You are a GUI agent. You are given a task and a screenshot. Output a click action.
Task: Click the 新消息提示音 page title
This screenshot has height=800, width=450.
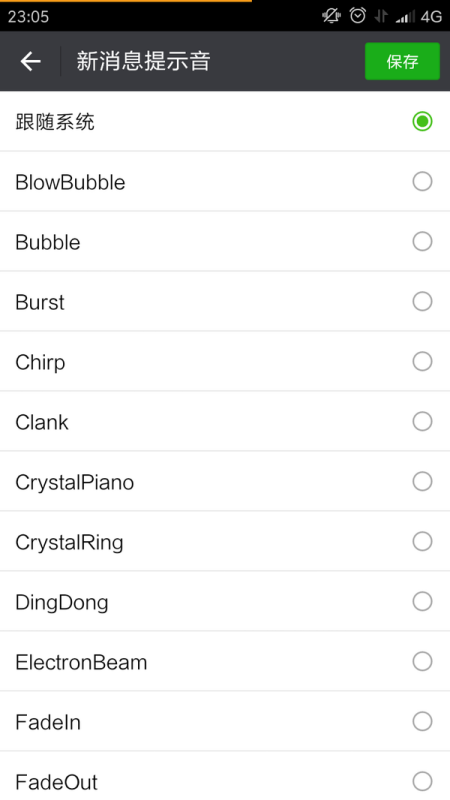pyautogui.click(x=143, y=61)
